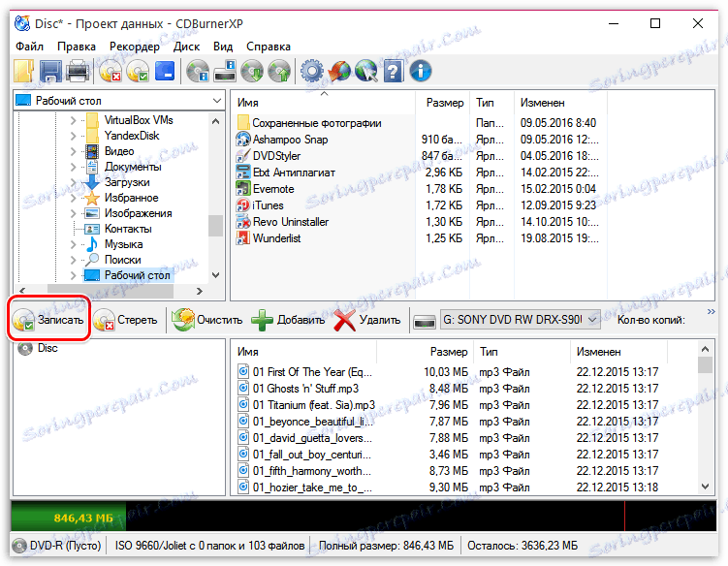Click erase disc icon in top toolbar

pos(111,71)
